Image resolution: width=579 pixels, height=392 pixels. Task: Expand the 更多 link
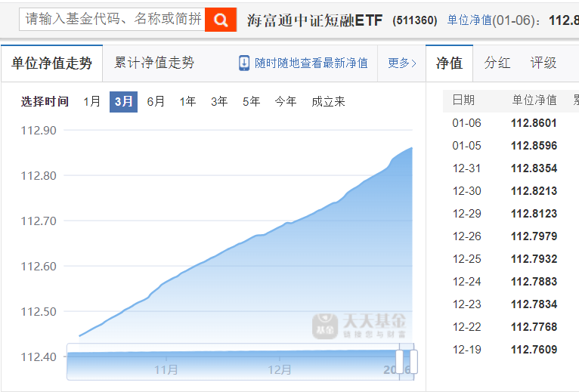tap(401, 63)
